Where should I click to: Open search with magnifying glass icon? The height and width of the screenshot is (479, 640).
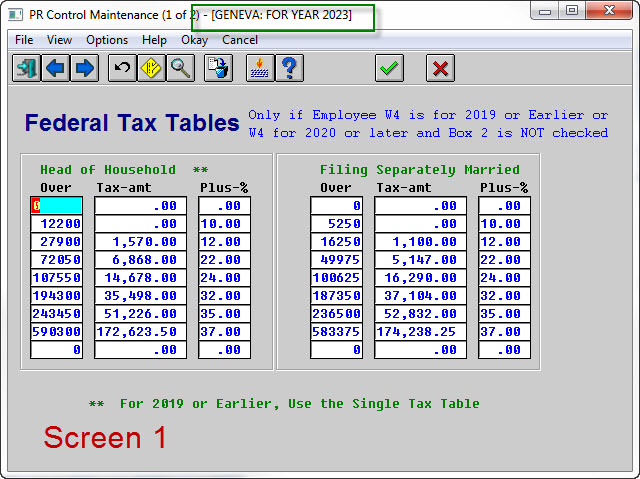[180, 68]
